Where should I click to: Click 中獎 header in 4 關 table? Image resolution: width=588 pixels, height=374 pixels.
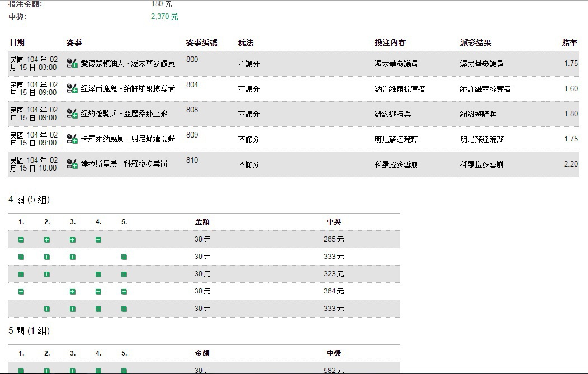click(x=334, y=222)
